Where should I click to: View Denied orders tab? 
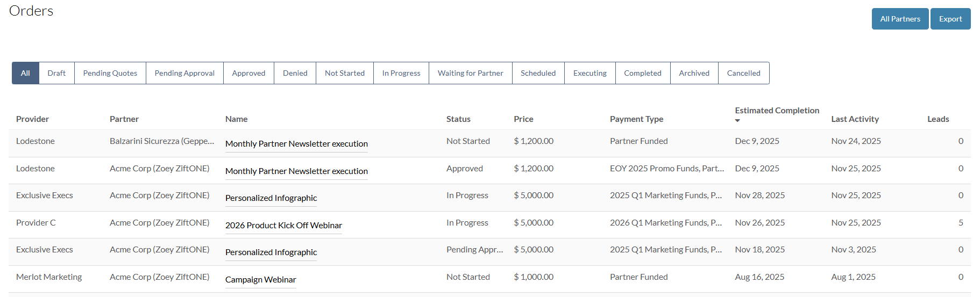pyautogui.click(x=295, y=73)
